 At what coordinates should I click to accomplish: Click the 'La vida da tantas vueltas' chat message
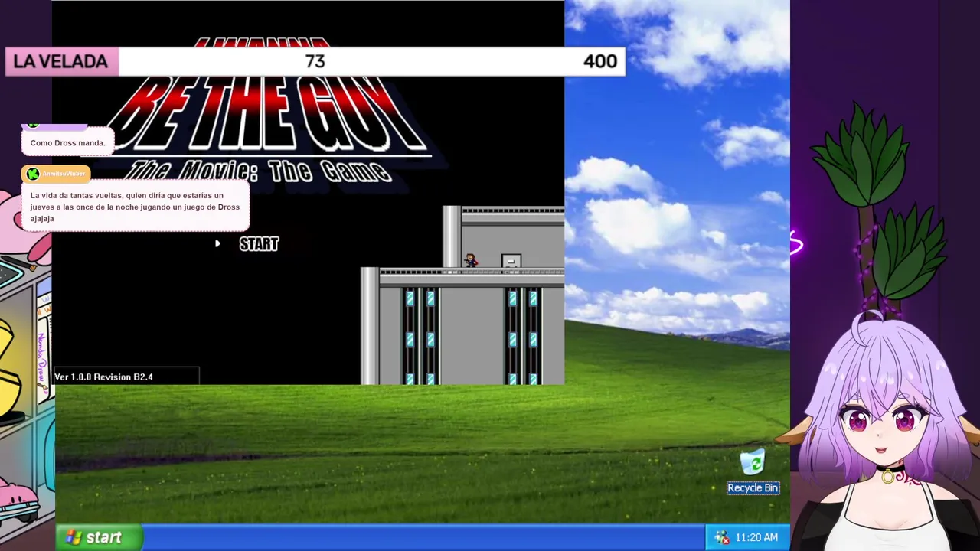[x=135, y=207]
